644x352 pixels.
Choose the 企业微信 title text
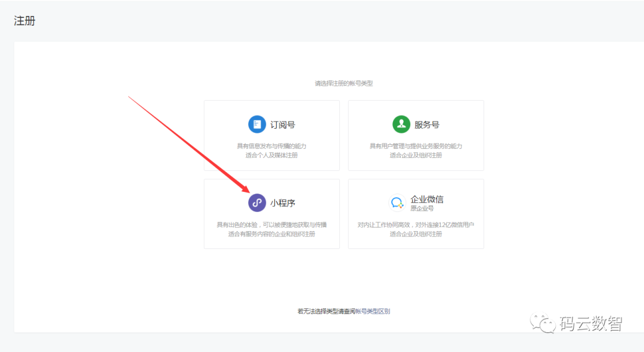coord(427,200)
